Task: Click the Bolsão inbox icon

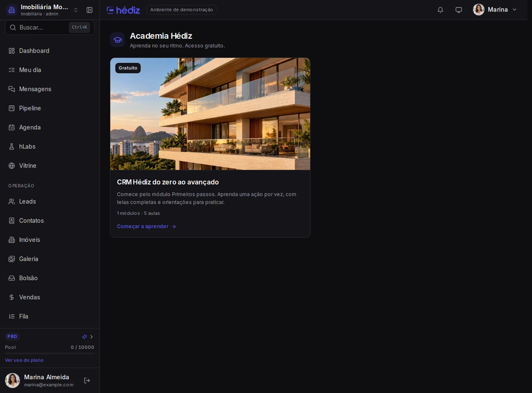Action: [12, 278]
